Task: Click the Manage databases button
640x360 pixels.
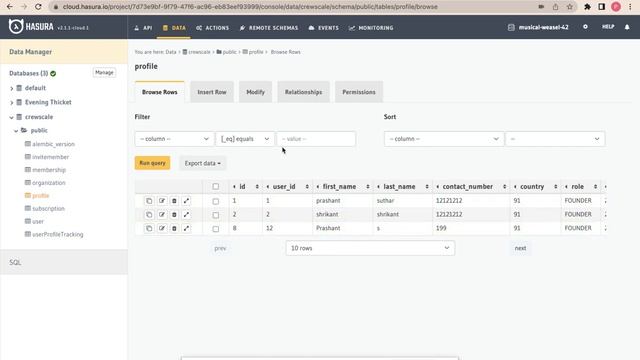Action: coord(104,73)
